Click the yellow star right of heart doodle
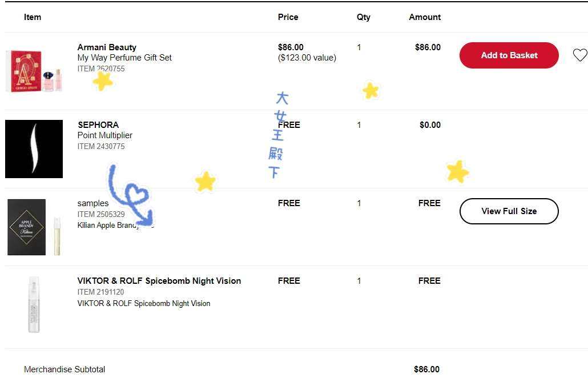 point(205,182)
